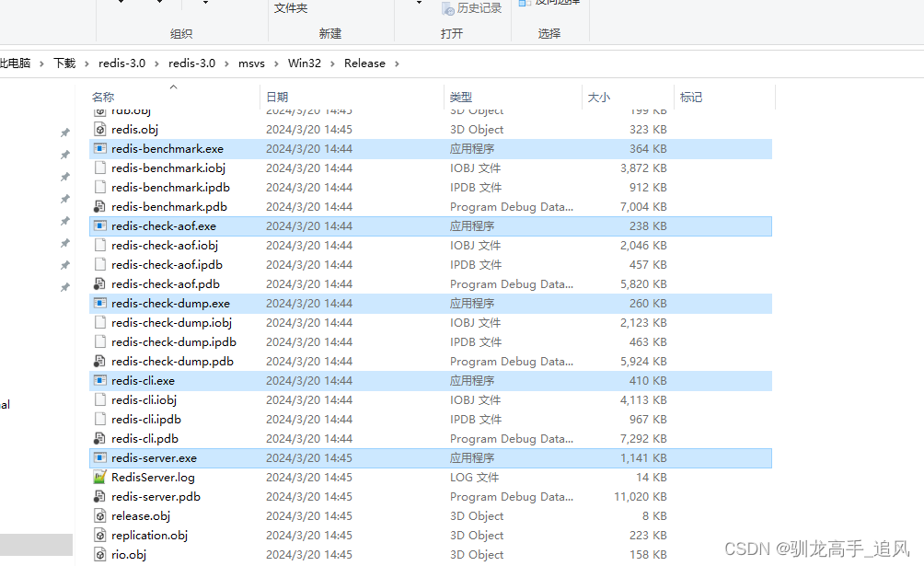Click the redis-cli.pdb file icon

100,439
